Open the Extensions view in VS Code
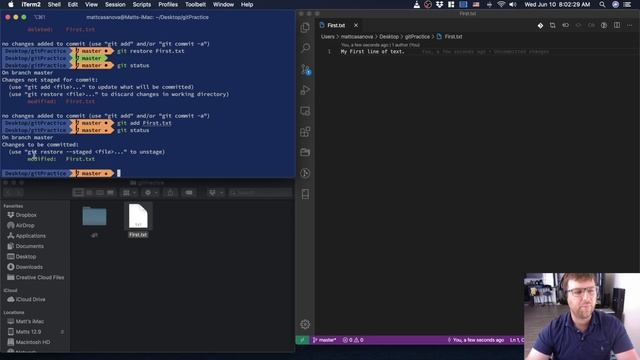The image size is (640, 360). pos(305,132)
